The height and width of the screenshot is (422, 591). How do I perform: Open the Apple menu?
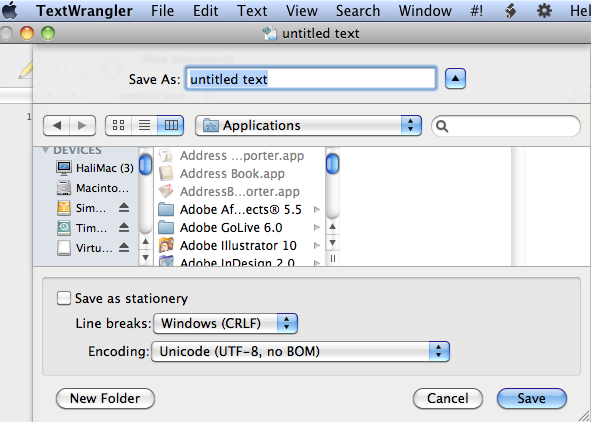(10, 11)
